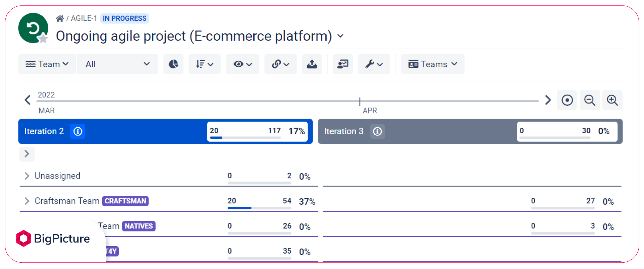This screenshot has height=269, width=644.
Task: Click the Craftsman Team label
Action: click(x=67, y=201)
